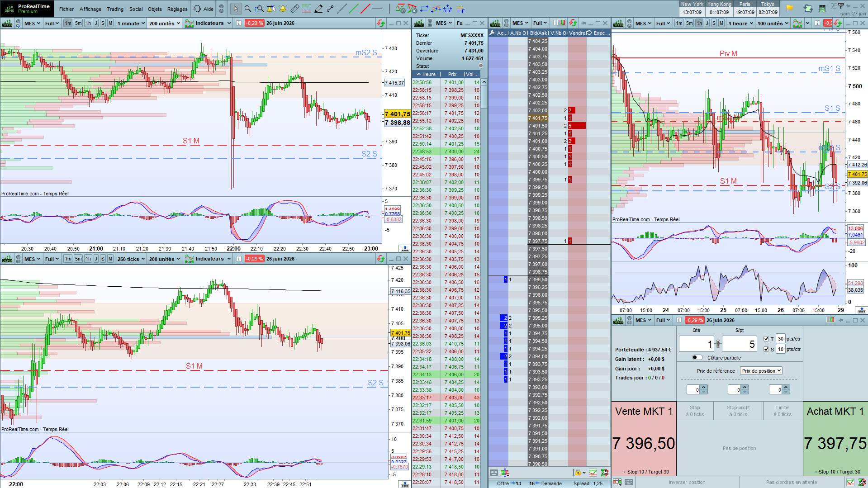
Task: Open Aide headset help
Action: (x=203, y=9)
